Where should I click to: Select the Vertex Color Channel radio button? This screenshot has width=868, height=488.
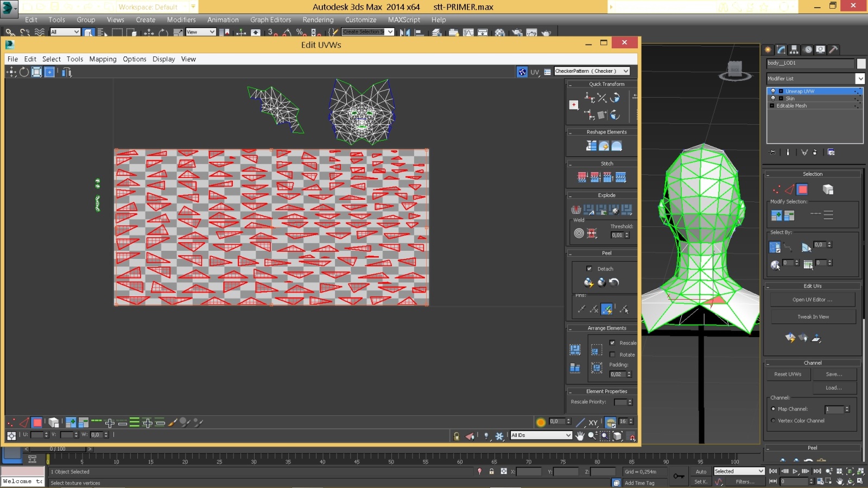point(773,421)
